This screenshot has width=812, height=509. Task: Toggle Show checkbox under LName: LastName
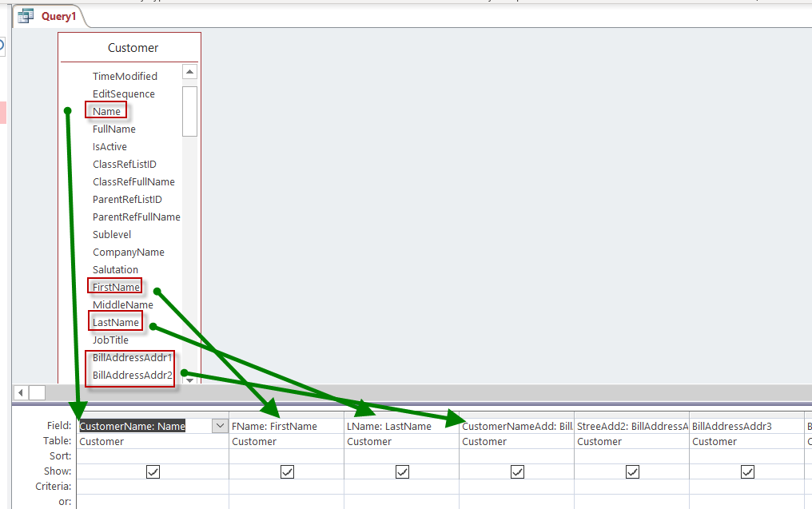[x=402, y=472]
